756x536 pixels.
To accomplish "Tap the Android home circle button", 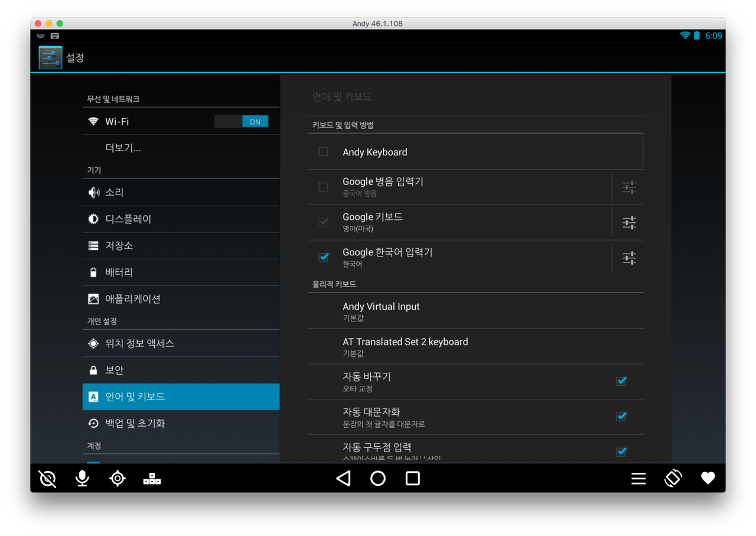I will (x=378, y=478).
